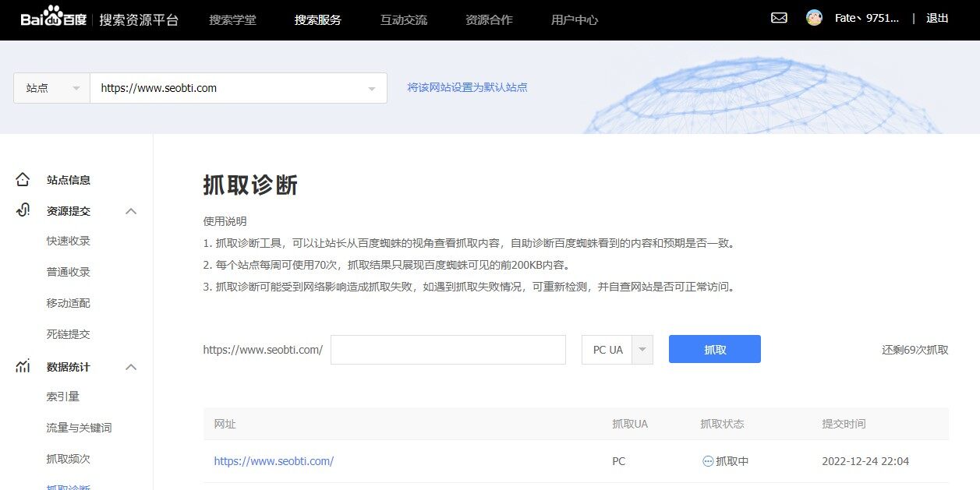
Task: Open the PC UA dropdown
Action: tap(641, 349)
